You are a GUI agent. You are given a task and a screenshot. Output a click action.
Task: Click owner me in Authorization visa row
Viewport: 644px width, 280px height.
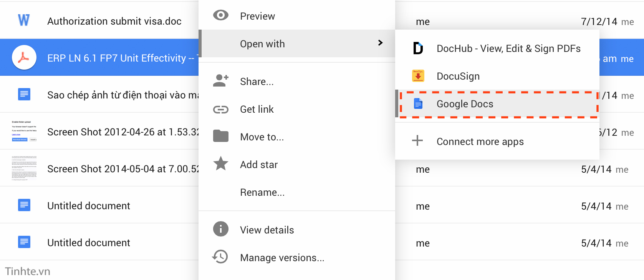coord(423,22)
